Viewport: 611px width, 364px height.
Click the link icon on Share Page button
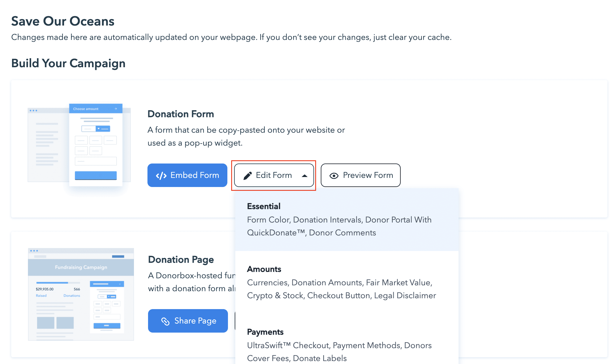[x=165, y=321]
